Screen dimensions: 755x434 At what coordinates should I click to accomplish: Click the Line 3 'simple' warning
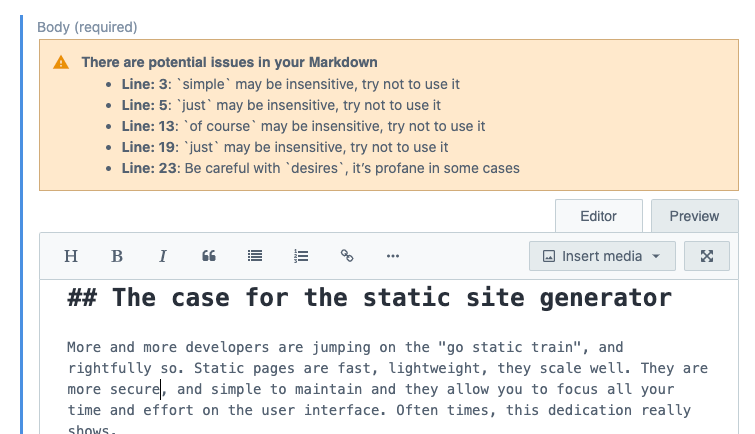tap(290, 84)
